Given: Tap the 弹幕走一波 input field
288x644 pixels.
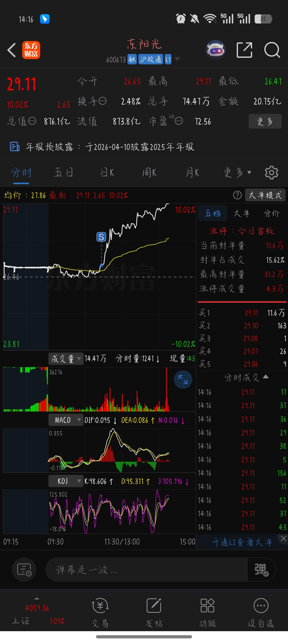Looking at the screenshot, I should [x=147, y=570].
